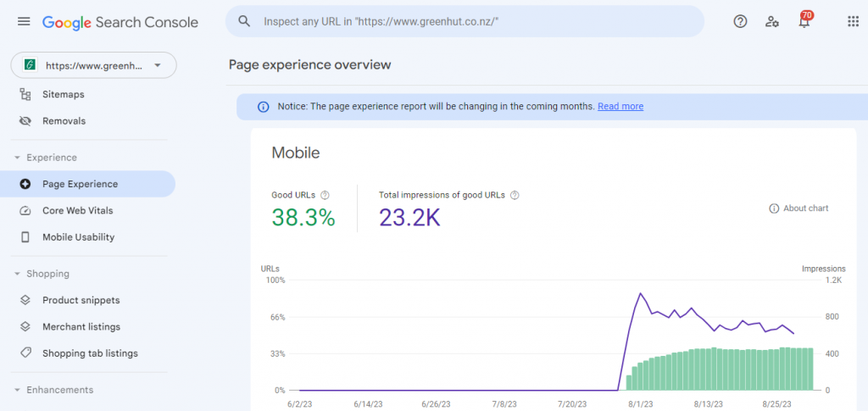The image size is (868, 411).
Task: Click the Shopping tab listings tag icon
Action: (x=25, y=353)
